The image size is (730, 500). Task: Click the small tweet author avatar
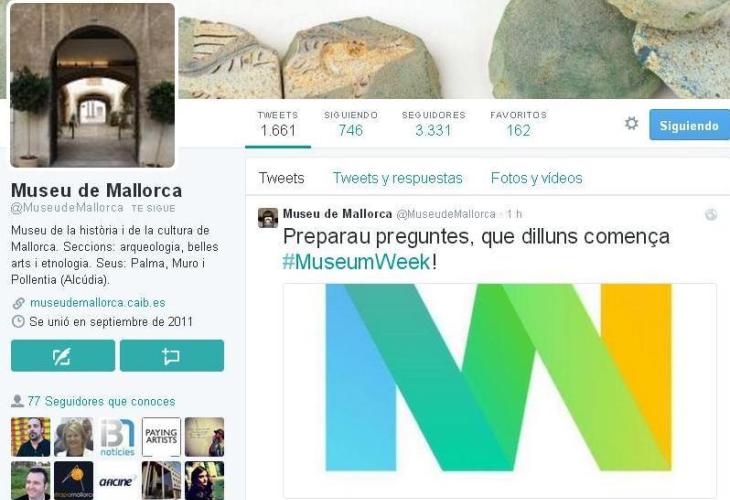tap(268, 217)
